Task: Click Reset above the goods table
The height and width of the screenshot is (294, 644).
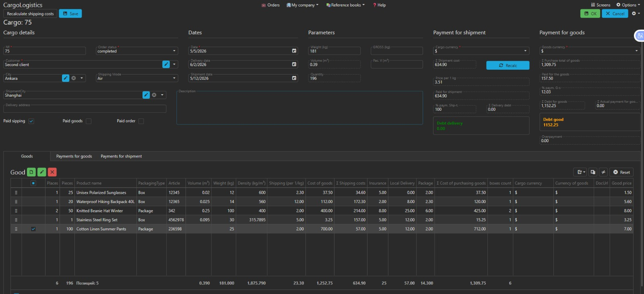Action: [621, 172]
